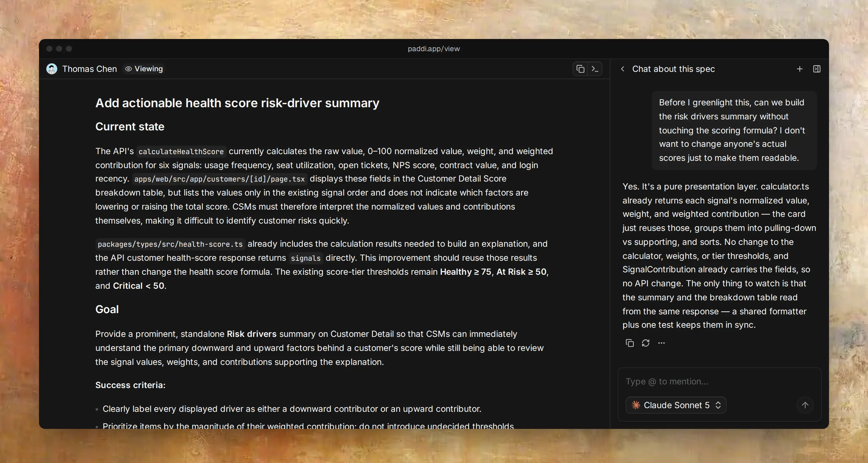Viewport: 868px width, 463px height.
Task: Click the 'Chat about this spec' title
Action: point(673,69)
